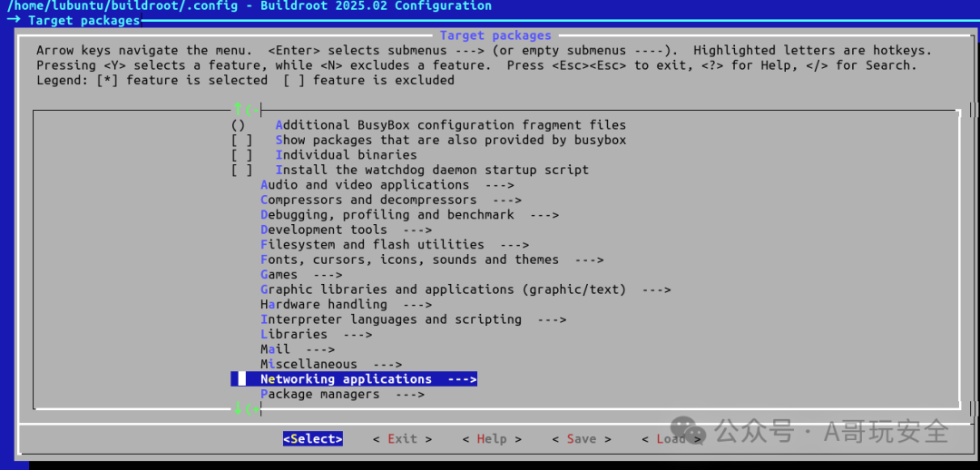This screenshot has width=980, height=470.
Task: Click the < Help > button
Action: pos(492,439)
